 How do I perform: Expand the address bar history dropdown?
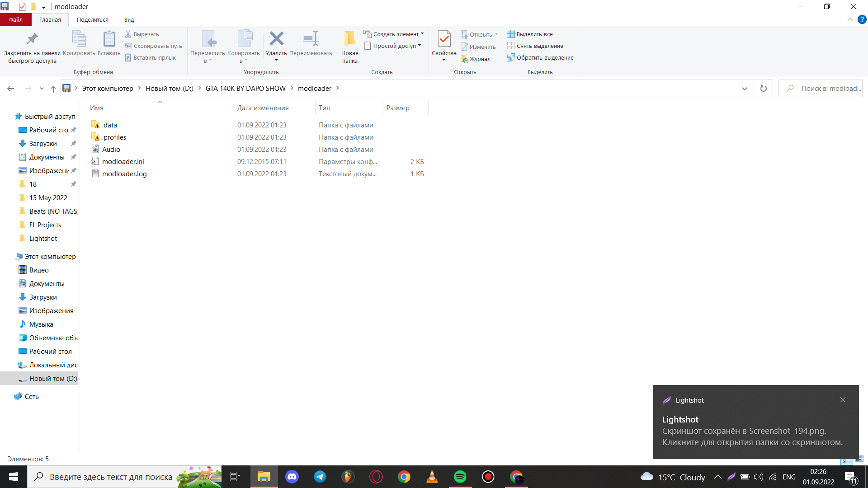pyautogui.click(x=744, y=89)
